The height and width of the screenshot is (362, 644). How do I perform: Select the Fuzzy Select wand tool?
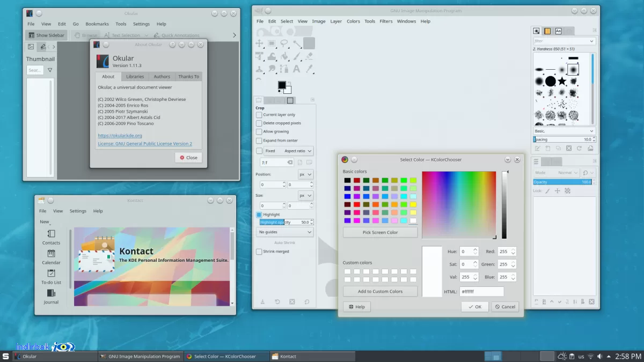(297, 43)
